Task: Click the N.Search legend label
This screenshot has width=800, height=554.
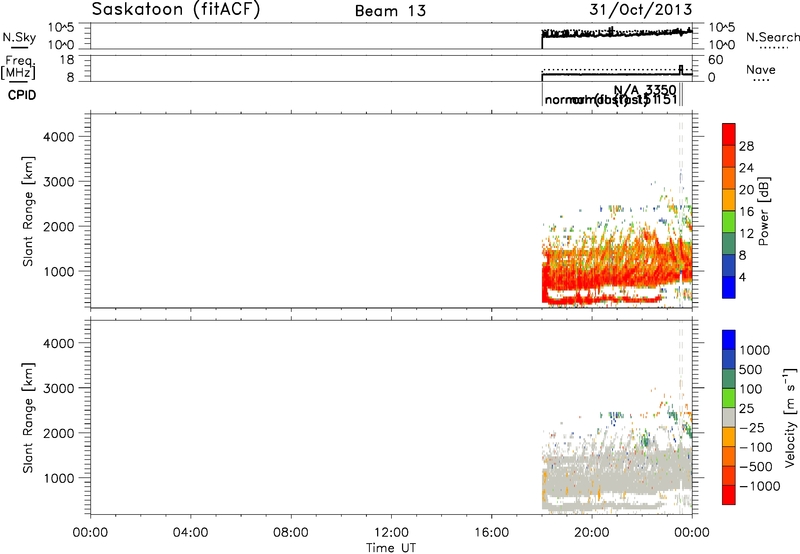Action: click(772, 37)
